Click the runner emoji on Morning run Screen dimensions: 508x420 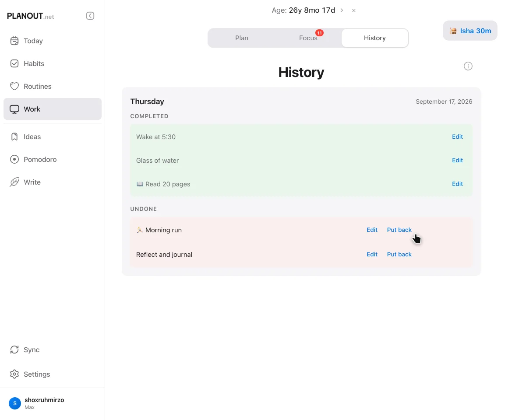pos(140,230)
